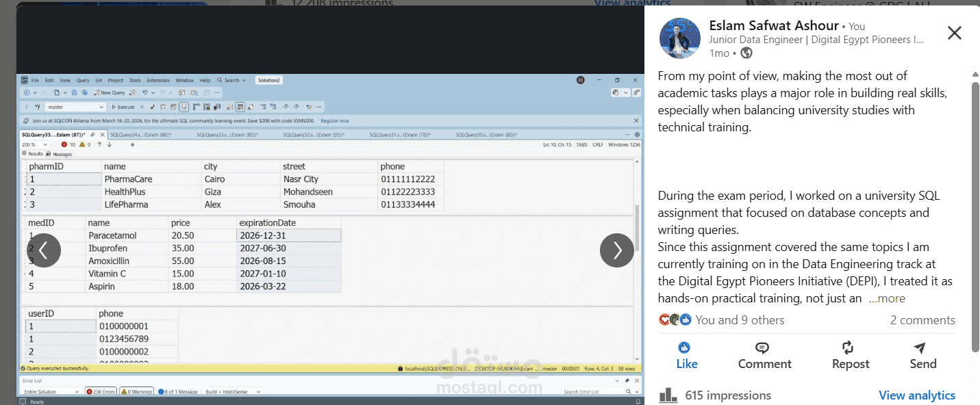
Task: Open the Search dropdown in SSMS title bar
Action: (x=231, y=81)
